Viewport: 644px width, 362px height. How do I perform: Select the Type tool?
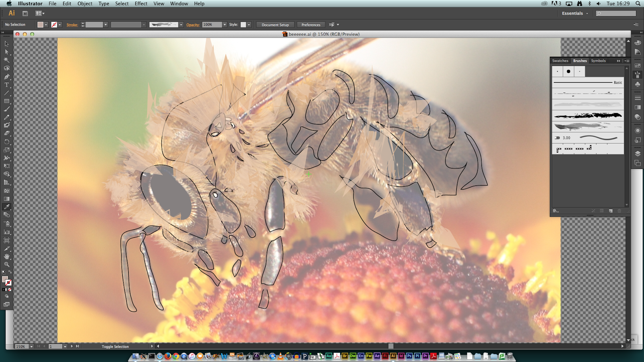(6, 85)
